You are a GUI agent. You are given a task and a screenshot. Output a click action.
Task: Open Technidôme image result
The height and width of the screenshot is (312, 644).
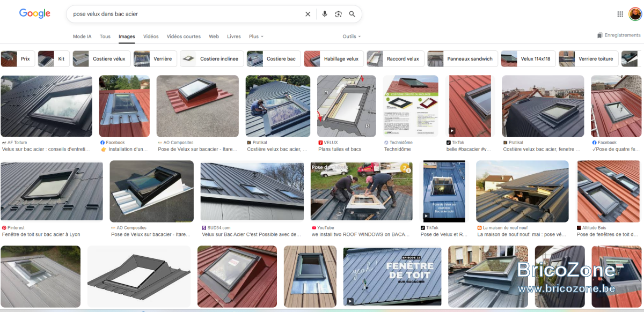pyautogui.click(x=411, y=106)
